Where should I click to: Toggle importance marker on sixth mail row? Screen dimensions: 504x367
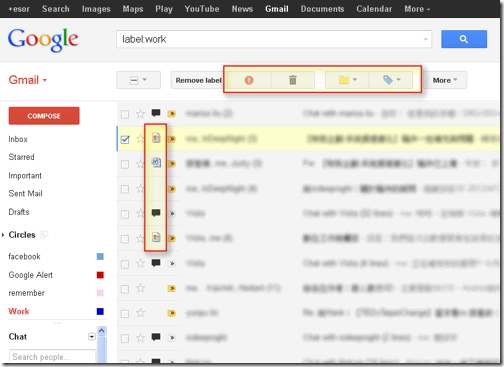172,238
